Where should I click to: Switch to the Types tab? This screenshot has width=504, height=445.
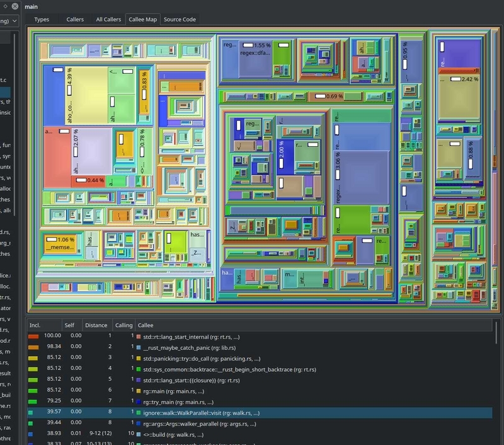tap(42, 20)
